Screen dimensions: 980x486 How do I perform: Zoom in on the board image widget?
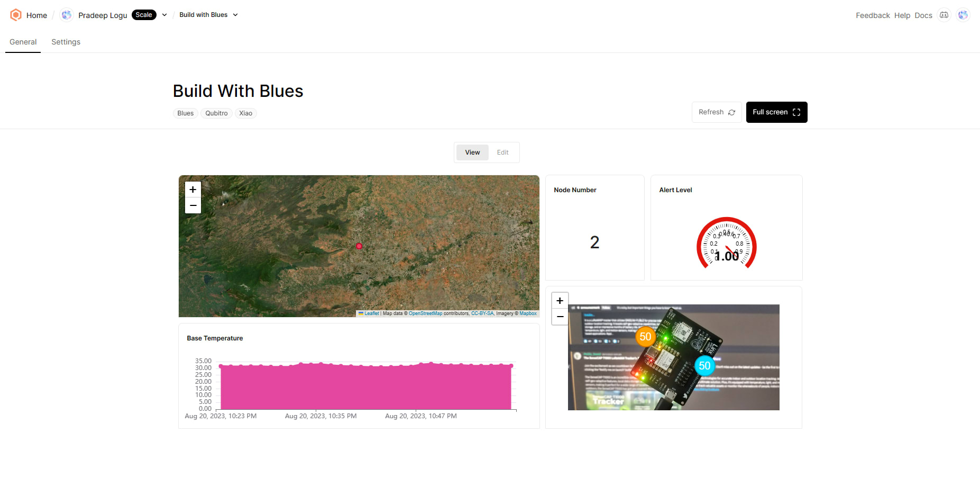pos(560,301)
